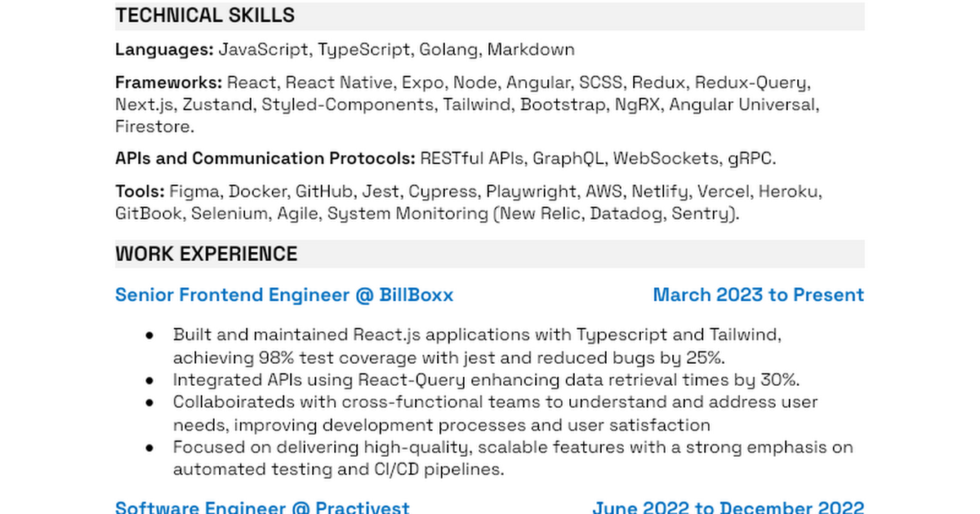Click the APIs and Communication Protocols label
The width and height of the screenshot is (980, 514).
[x=265, y=158]
